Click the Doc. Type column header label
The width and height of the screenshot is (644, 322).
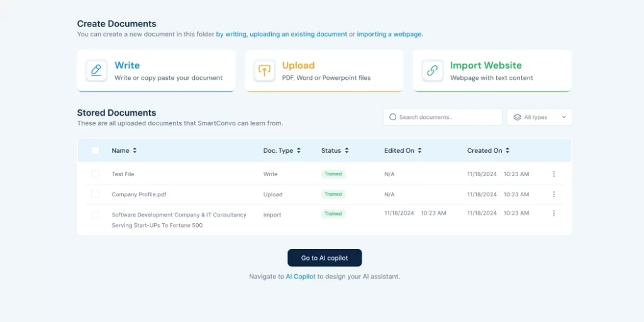278,151
